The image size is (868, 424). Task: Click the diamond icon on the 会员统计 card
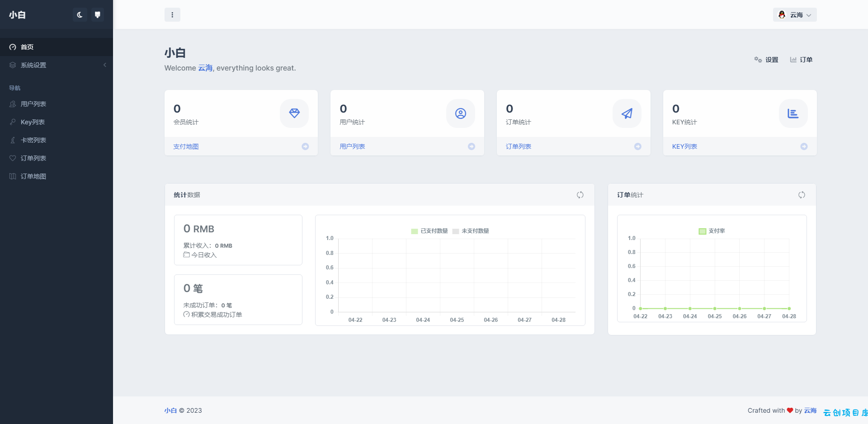[x=294, y=113]
